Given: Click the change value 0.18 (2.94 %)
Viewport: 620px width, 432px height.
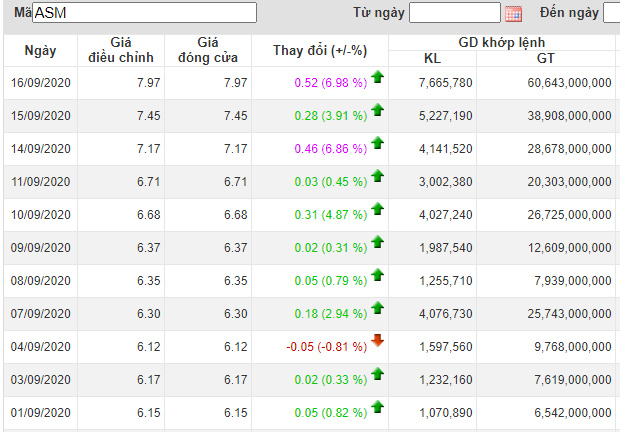Looking at the screenshot, I should [x=331, y=314].
